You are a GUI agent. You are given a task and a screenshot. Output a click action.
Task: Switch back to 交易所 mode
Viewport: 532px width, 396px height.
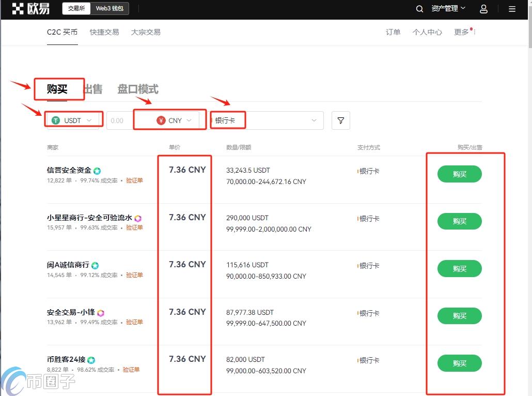pyautogui.click(x=76, y=8)
